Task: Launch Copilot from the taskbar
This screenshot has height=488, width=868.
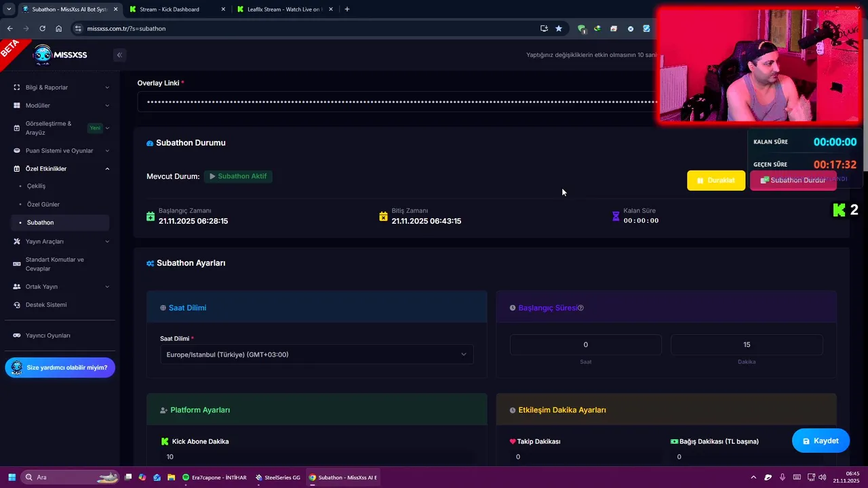Action: pyautogui.click(x=142, y=477)
